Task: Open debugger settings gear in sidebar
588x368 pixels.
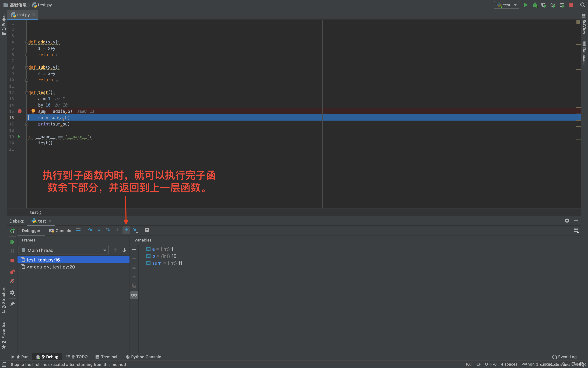Action: pos(12,293)
